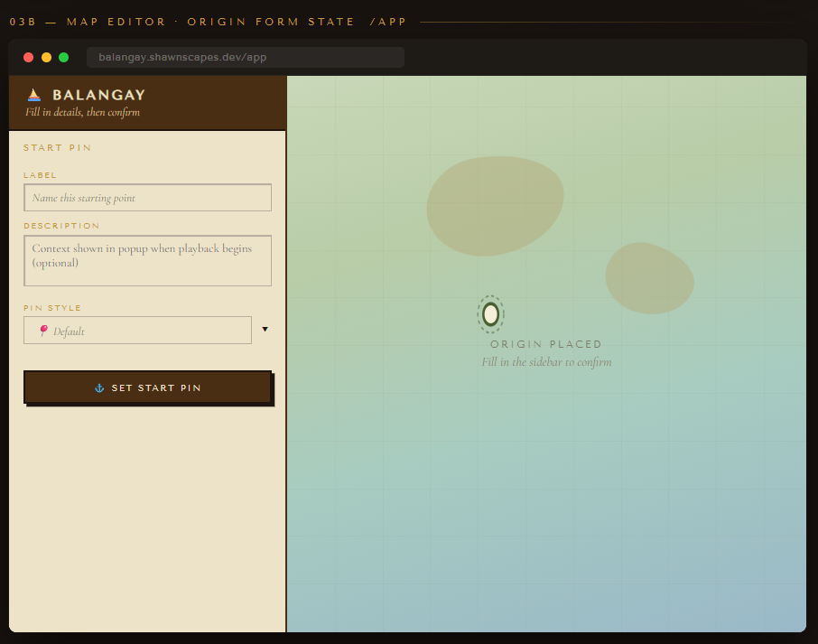
Task: Click the red close window dot
Action: [29, 58]
